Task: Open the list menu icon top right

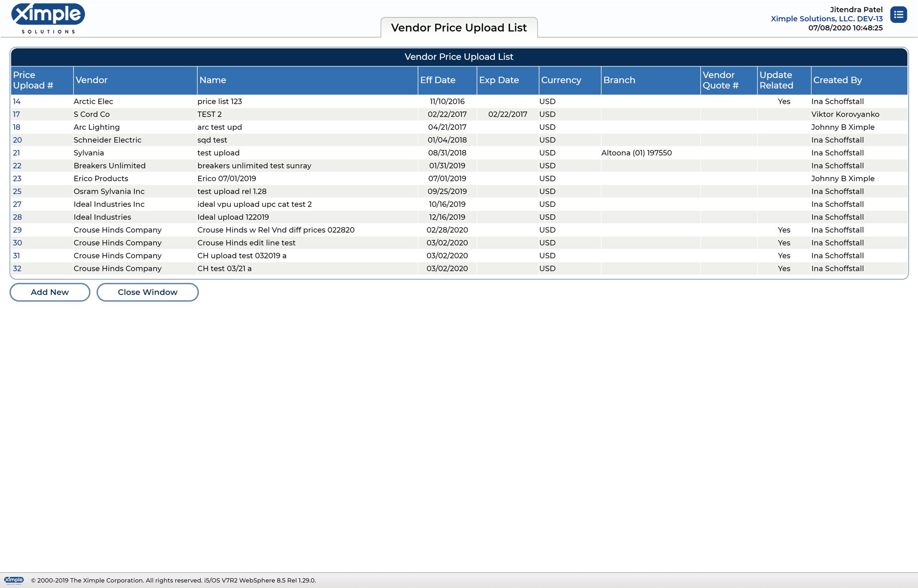Action: (x=898, y=15)
